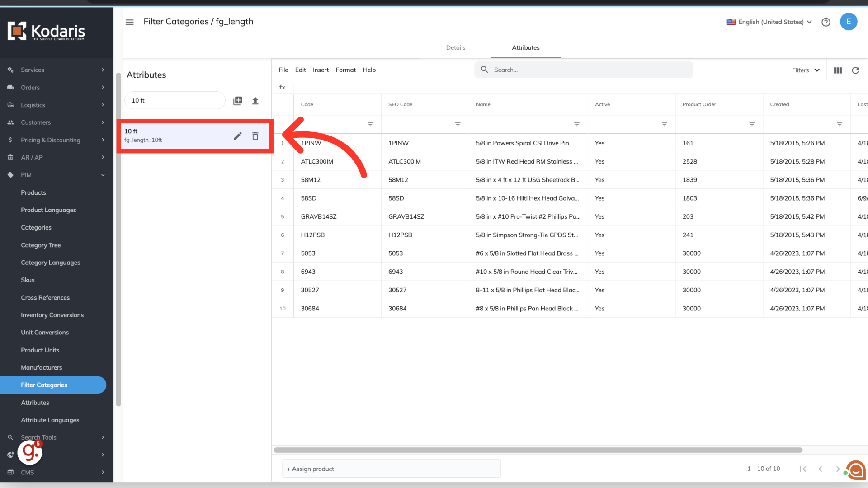Open the help question mark icon
Screen dimensions: 868x488
coord(826,22)
